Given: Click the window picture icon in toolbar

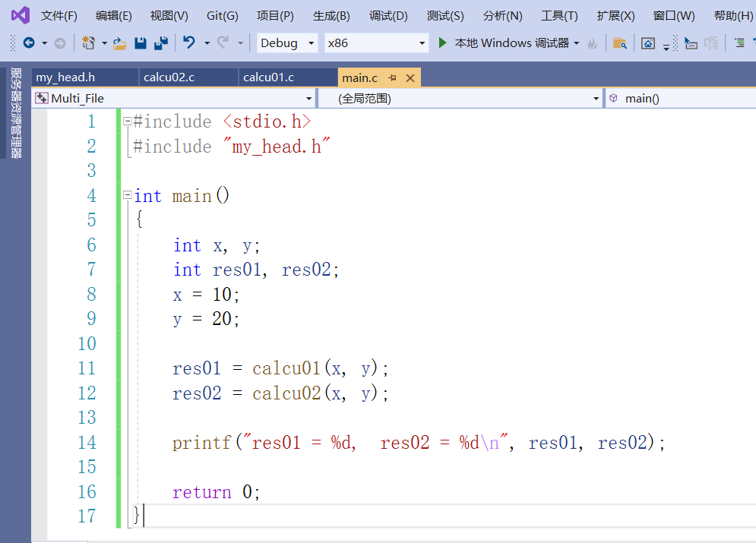Looking at the screenshot, I should (648, 44).
